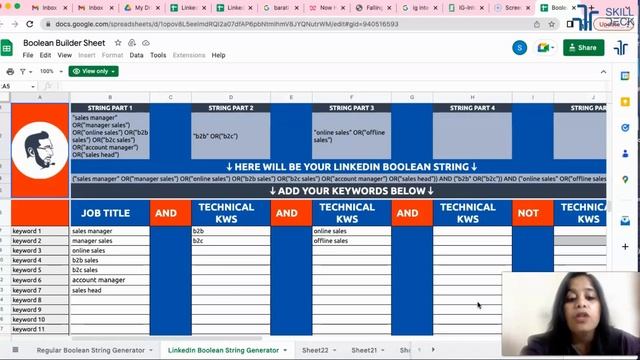
Task: Open the Tools menu
Action: click(x=158, y=55)
